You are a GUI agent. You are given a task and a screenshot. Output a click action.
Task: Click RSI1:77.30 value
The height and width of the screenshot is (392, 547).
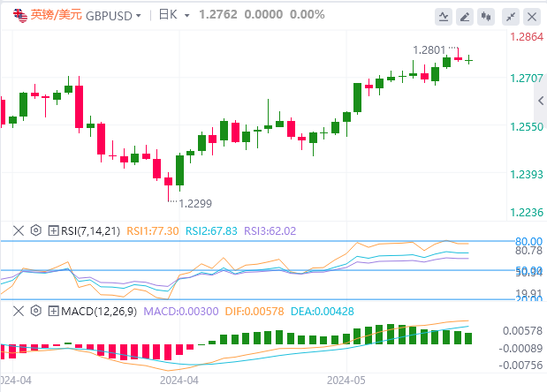click(x=153, y=231)
